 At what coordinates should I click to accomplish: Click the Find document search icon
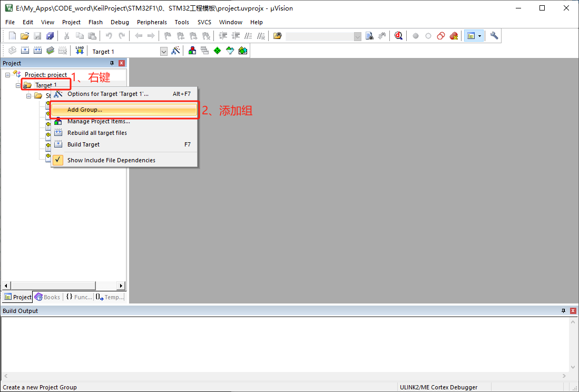click(370, 36)
